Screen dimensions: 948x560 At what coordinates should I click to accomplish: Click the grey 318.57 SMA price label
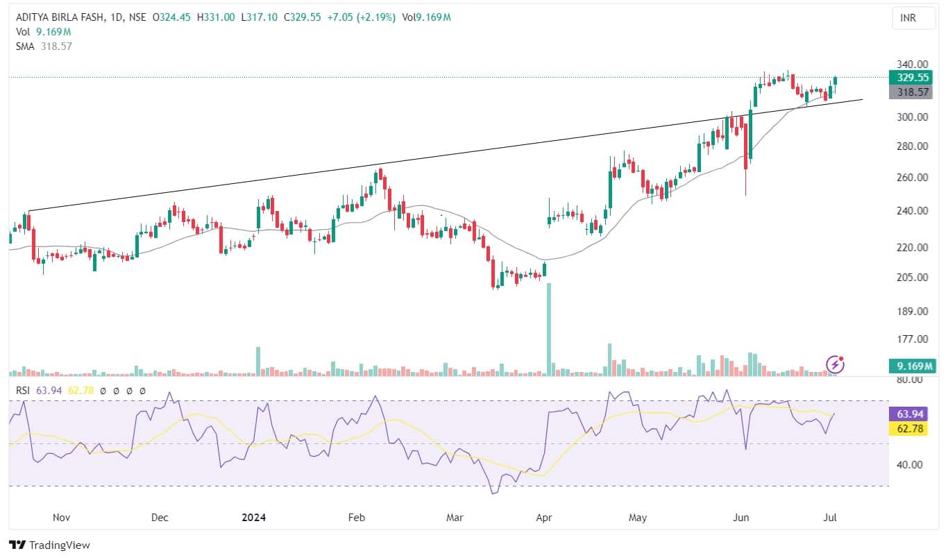pyautogui.click(x=913, y=92)
